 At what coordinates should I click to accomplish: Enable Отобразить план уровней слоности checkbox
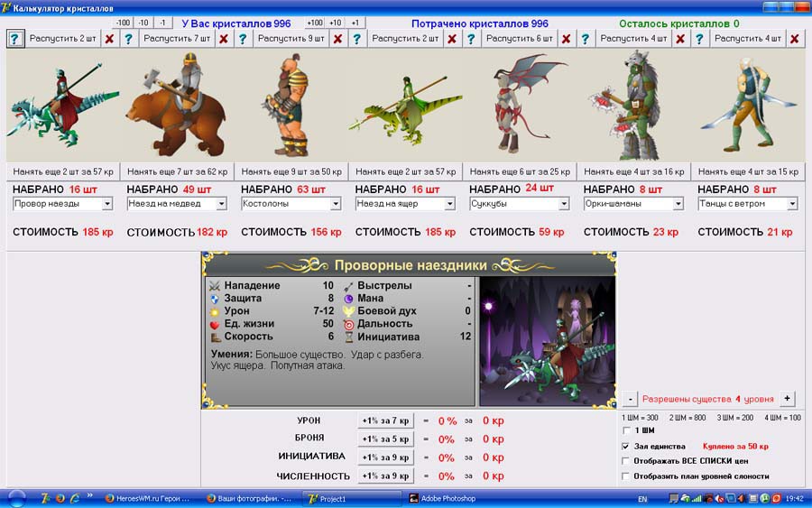coord(625,476)
